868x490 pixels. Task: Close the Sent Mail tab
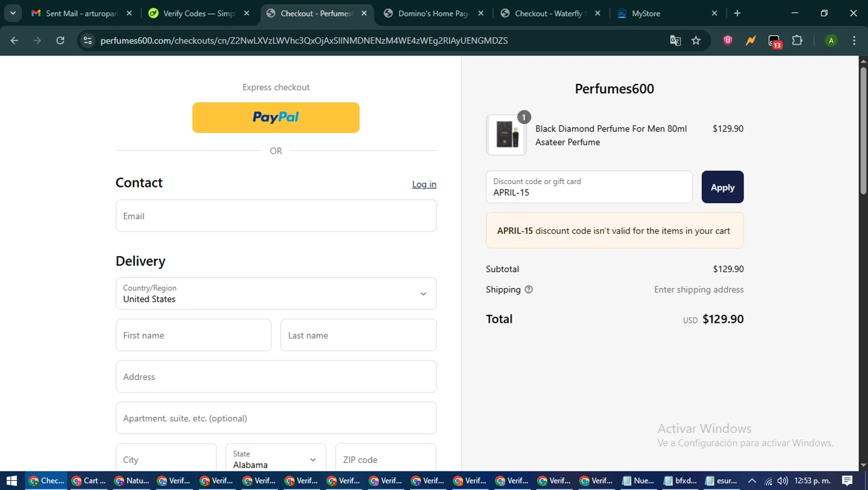(129, 13)
